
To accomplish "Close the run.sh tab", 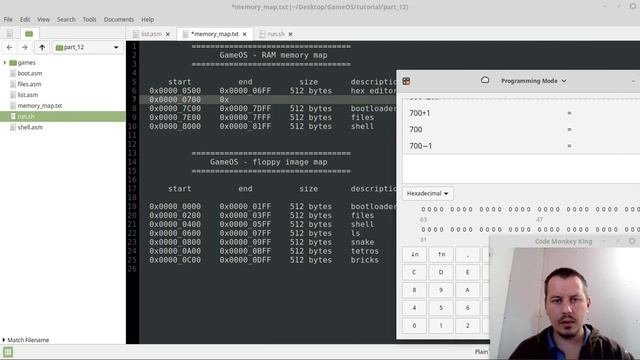I will tap(290, 34).
